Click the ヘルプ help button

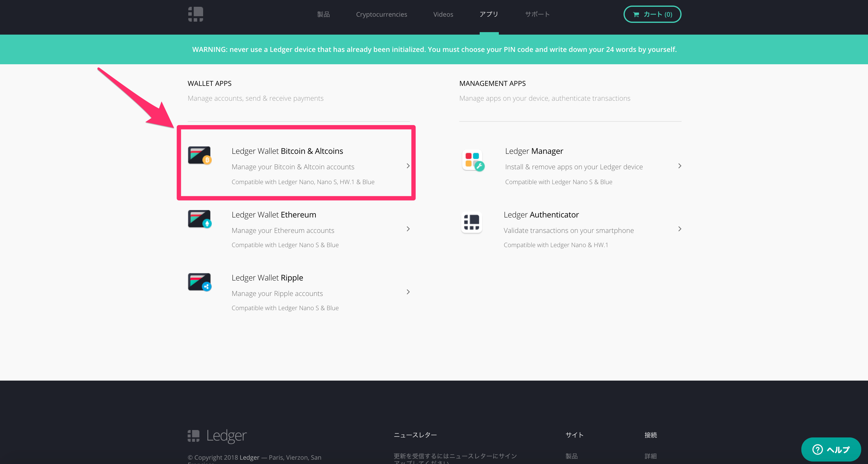pyautogui.click(x=831, y=449)
